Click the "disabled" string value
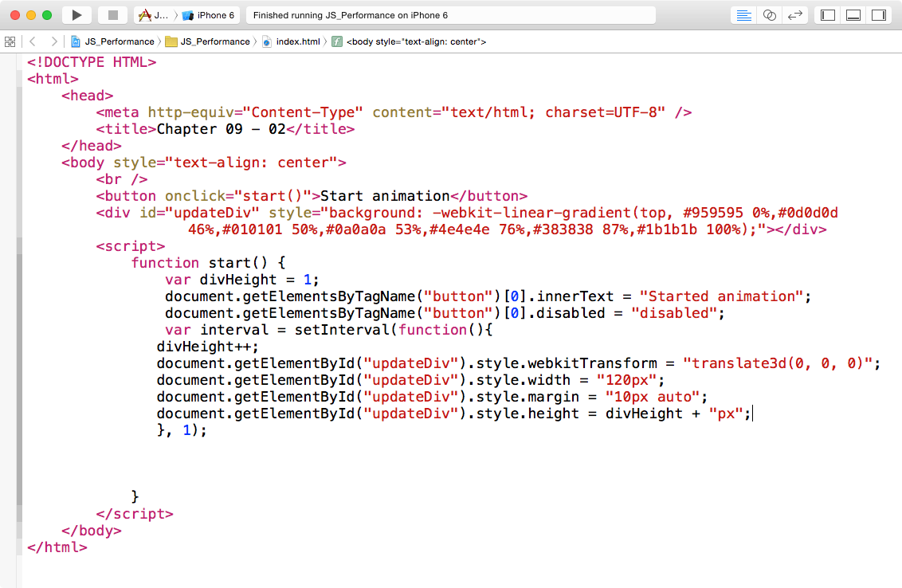Image resolution: width=902 pixels, height=588 pixels. [674, 313]
